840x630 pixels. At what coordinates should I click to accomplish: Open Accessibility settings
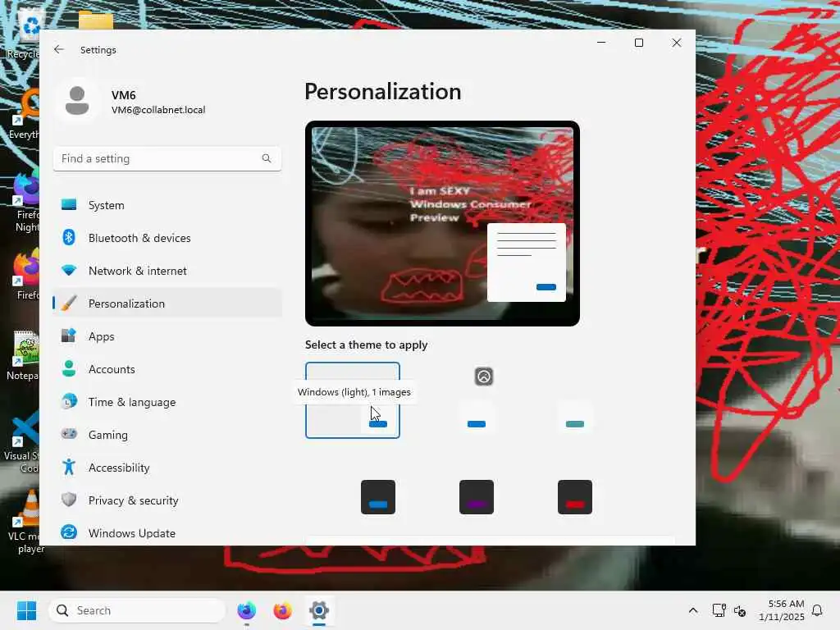(167, 468)
